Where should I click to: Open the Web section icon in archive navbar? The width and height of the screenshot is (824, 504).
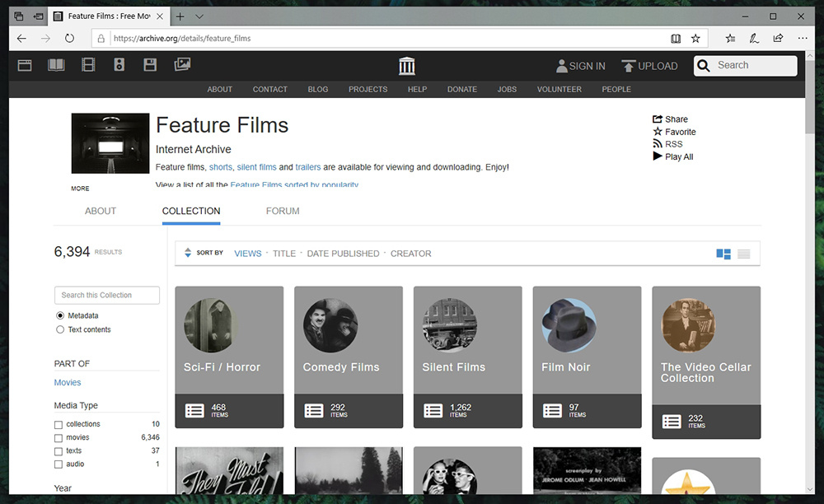(x=25, y=65)
